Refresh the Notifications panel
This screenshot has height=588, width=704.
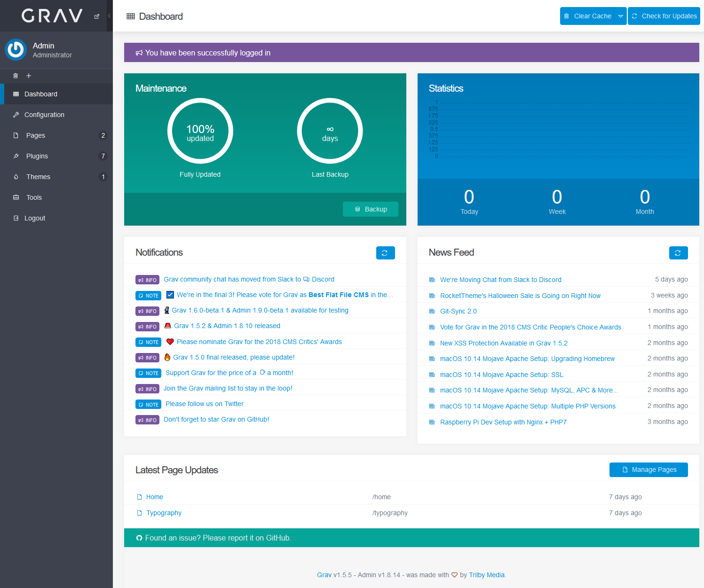click(x=386, y=253)
